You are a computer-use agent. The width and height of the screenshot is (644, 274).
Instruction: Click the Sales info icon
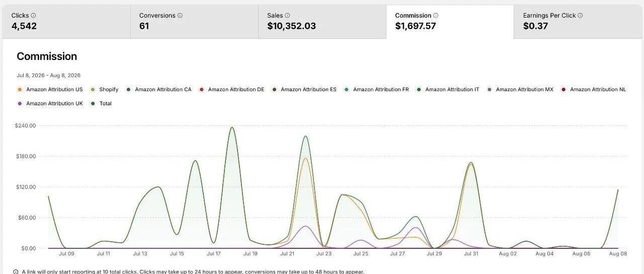coord(287,16)
